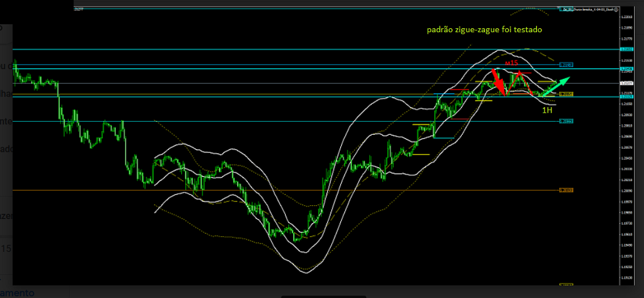Click the yellow-green 1H timeframe label
This screenshot has height=298, width=644.
pos(547,111)
